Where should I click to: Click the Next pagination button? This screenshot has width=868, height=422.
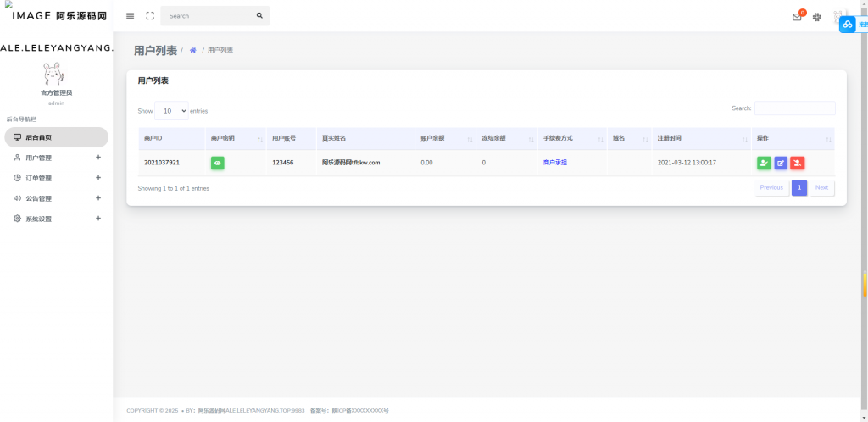tap(821, 187)
